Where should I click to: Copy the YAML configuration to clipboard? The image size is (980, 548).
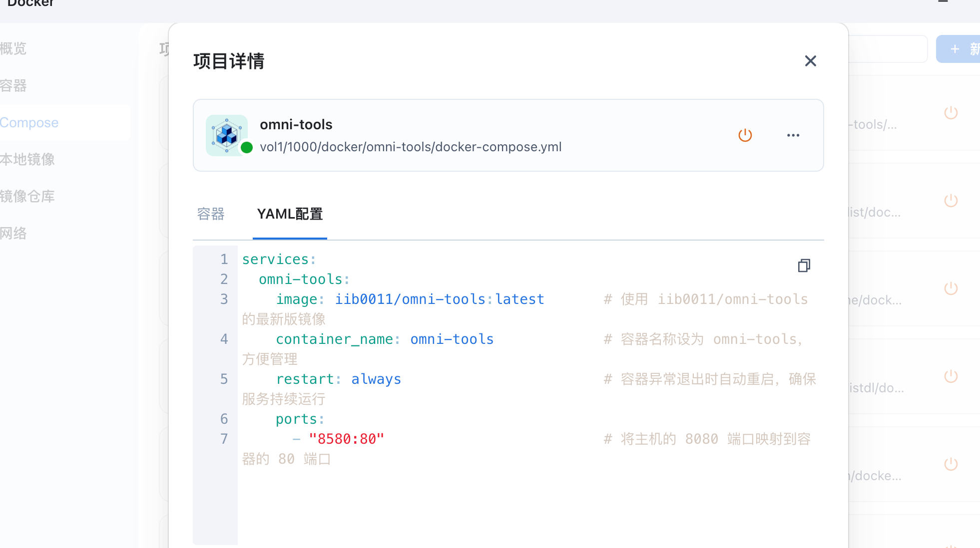(804, 266)
